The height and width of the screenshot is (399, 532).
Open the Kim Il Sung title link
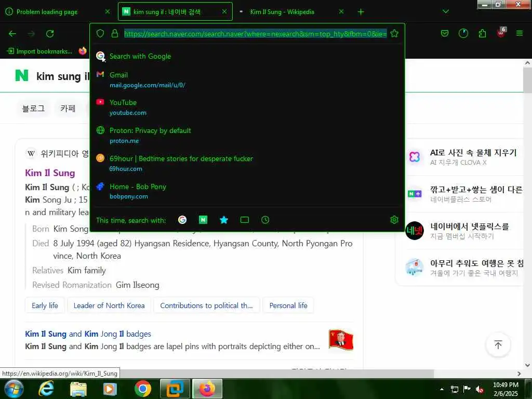pyautogui.click(x=50, y=173)
